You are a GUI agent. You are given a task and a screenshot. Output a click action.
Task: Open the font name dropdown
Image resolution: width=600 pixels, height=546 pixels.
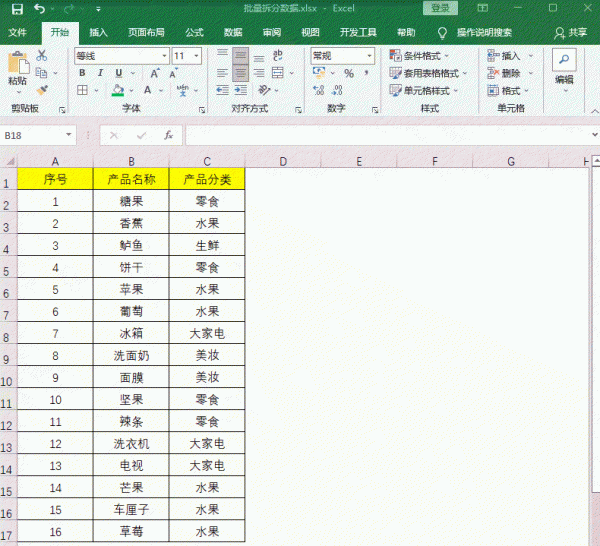click(x=165, y=56)
